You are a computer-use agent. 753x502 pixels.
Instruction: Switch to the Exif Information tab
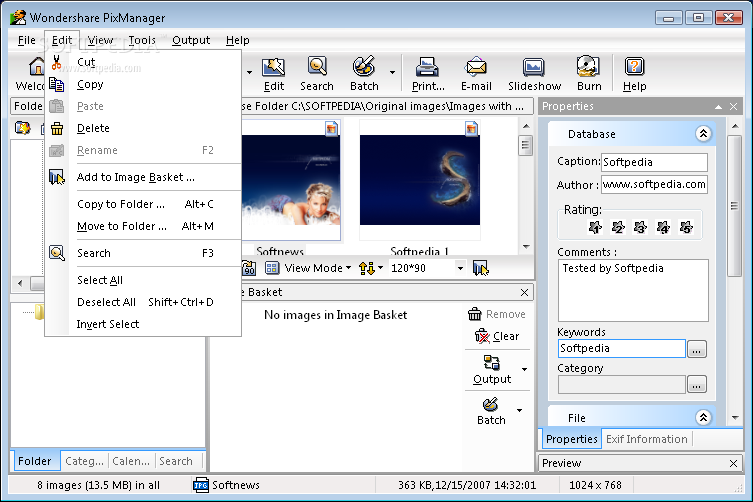[x=646, y=439]
